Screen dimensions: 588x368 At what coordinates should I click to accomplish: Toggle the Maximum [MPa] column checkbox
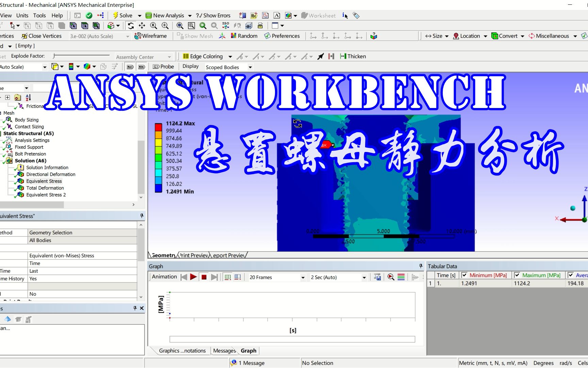[517, 275]
